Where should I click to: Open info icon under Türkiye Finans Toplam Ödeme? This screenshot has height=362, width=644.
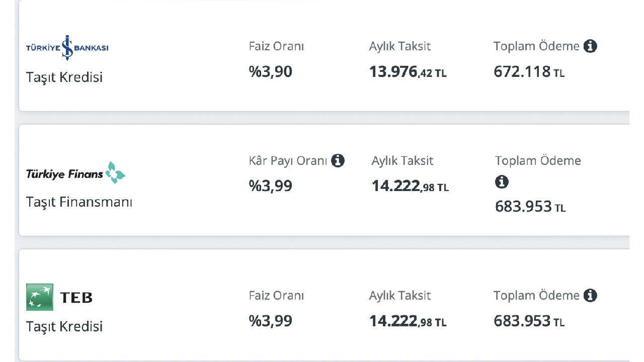[502, 182]
